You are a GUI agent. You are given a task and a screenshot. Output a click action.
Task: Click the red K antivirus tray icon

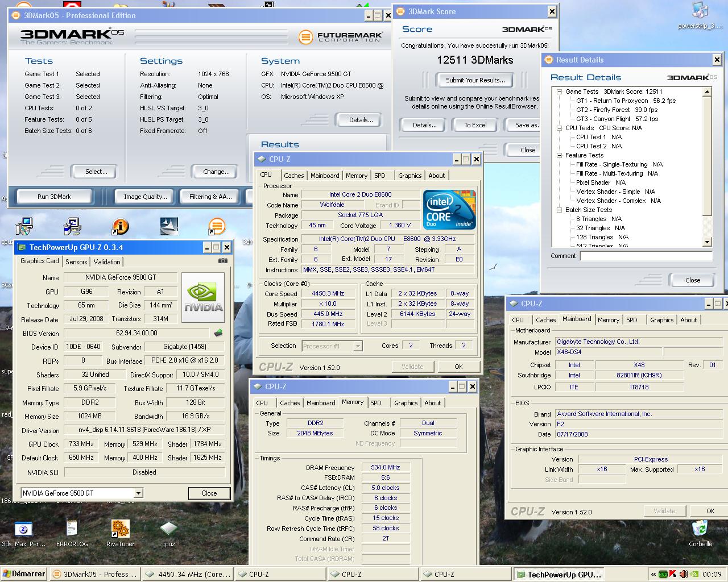click(673, 574)
